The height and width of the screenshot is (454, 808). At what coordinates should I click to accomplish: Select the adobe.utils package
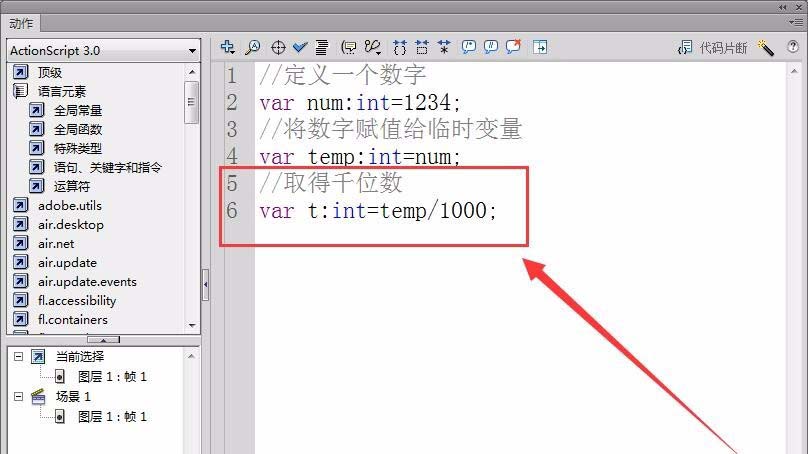coord(70,206)
